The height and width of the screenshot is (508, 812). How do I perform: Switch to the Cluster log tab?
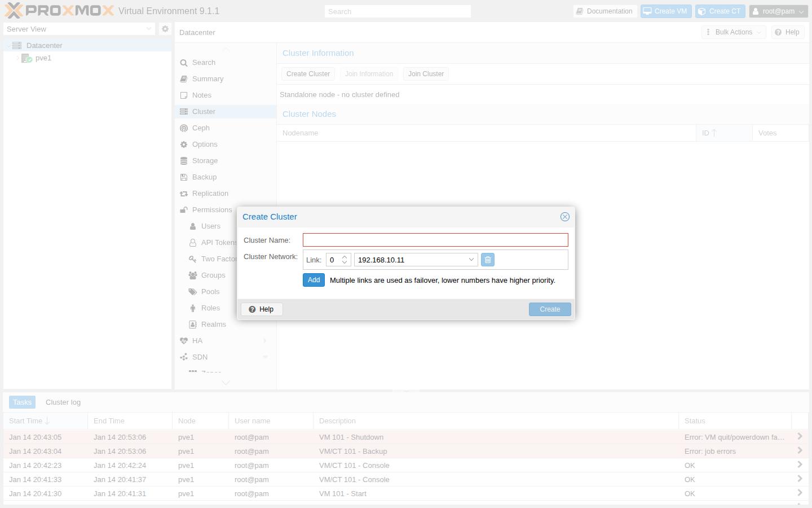coord(63,402)
